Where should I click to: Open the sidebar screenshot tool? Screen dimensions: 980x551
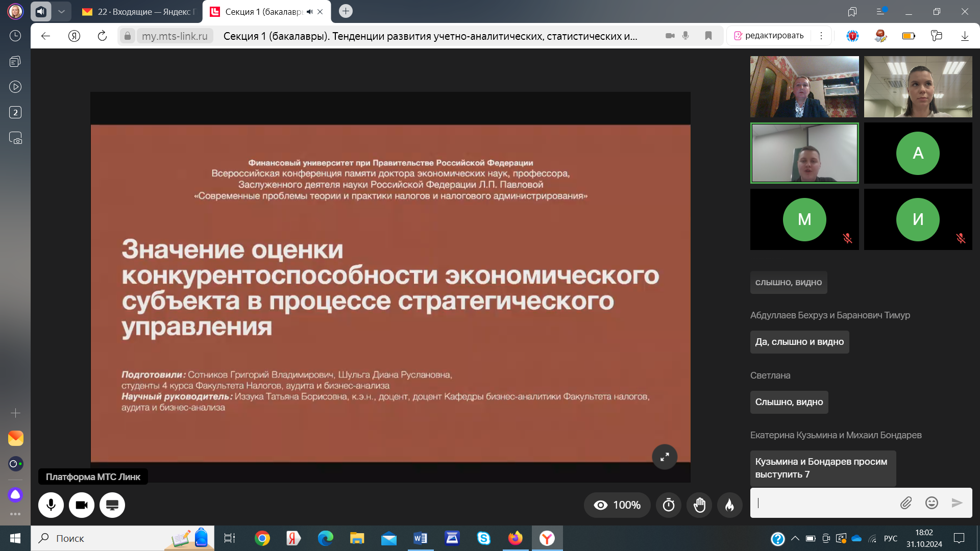point(15,138)
